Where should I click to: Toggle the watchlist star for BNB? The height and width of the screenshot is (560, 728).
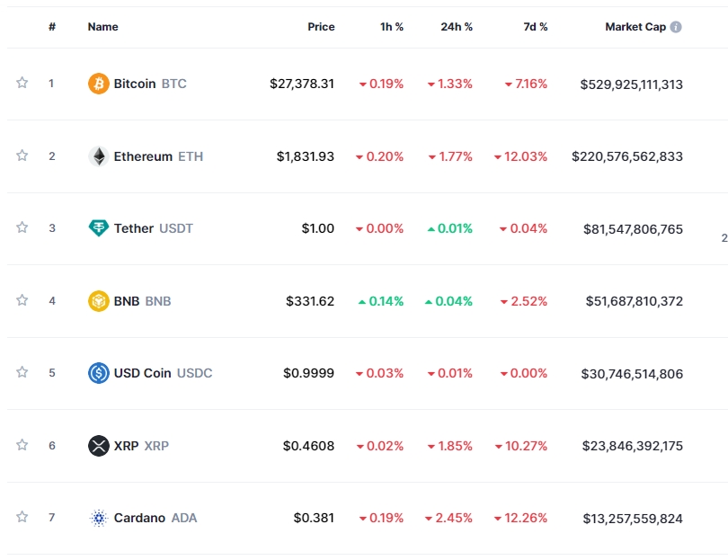[22, 300]
